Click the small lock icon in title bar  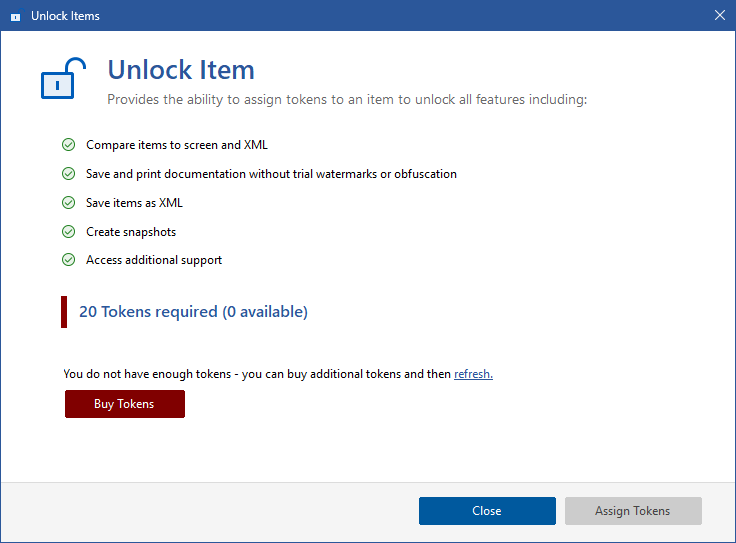[15, 16]
